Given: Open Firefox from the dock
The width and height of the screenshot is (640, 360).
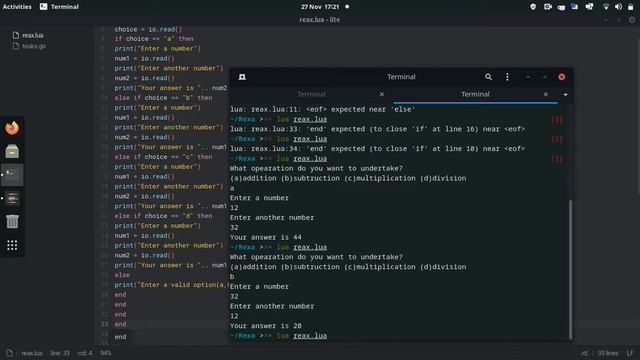Looking at the screenshot, I should (12, 128).
